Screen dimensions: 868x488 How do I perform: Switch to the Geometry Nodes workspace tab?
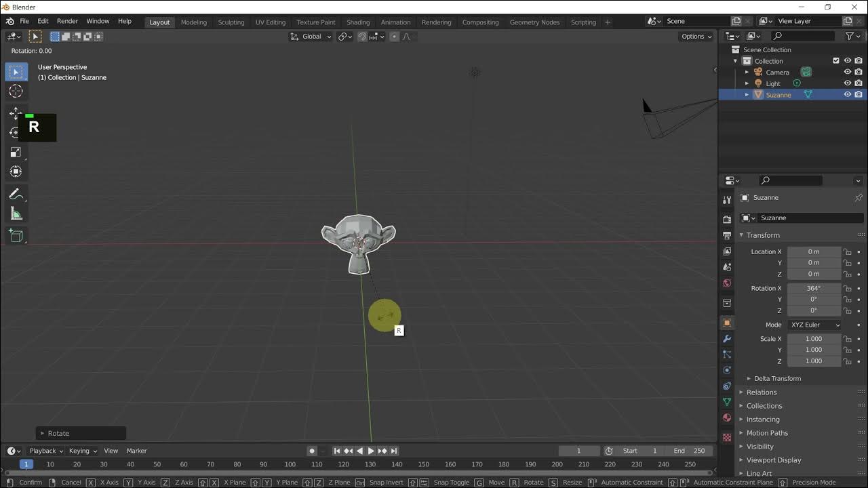click(x=534, y=22)
